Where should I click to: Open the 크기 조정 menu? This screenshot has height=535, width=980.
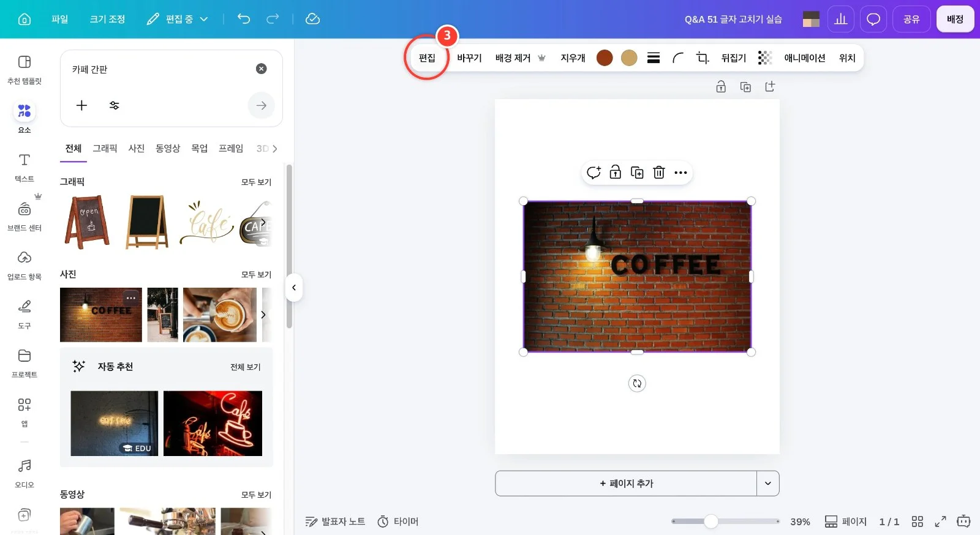(x=107, y=19)
